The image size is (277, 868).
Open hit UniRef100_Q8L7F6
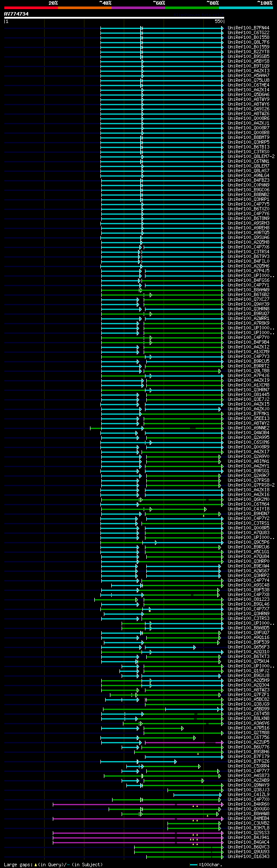tap(248, 42)
